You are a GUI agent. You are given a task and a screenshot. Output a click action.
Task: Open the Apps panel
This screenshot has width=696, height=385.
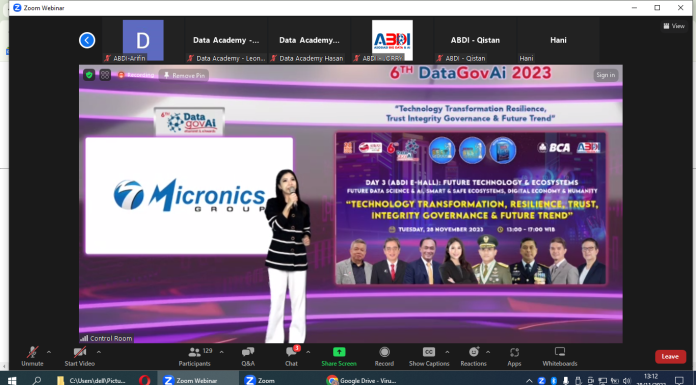click(514, 352)
